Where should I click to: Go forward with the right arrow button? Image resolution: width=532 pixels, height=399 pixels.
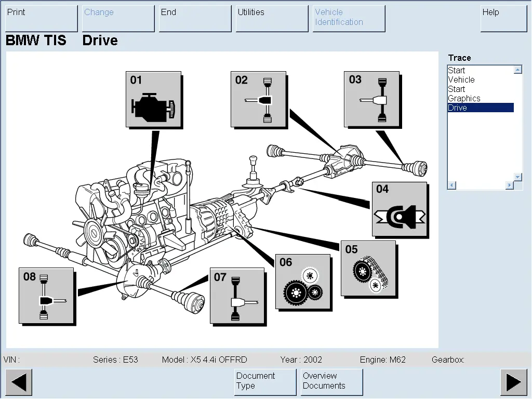(513, 382)
